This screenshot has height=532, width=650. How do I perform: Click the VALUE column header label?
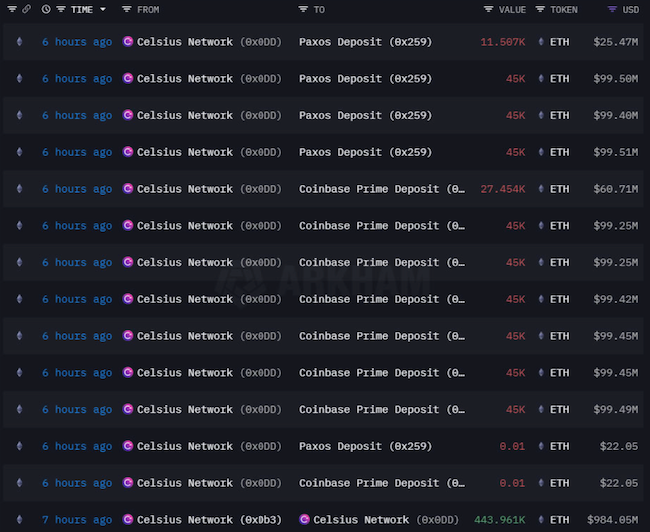(512, 10)
